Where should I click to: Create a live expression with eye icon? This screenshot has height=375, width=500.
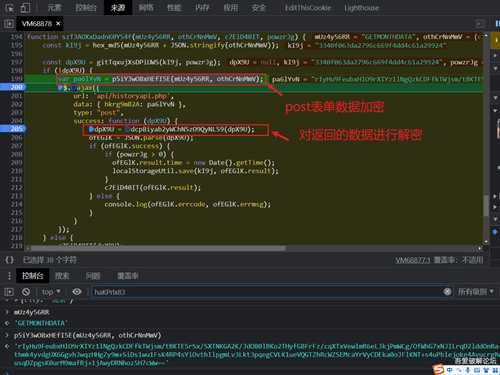coord(77,292)
